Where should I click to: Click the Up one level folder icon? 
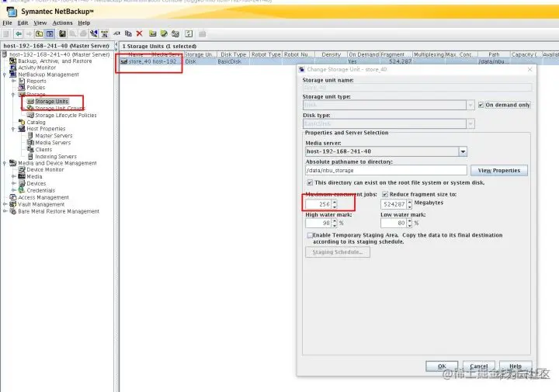pos(40,34)
